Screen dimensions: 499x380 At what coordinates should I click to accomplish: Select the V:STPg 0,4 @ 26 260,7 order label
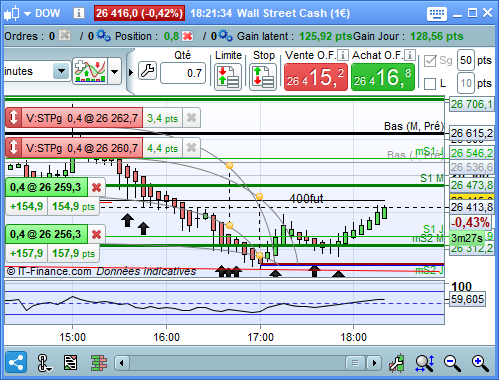pyautogui.click(x=82, y=148)
